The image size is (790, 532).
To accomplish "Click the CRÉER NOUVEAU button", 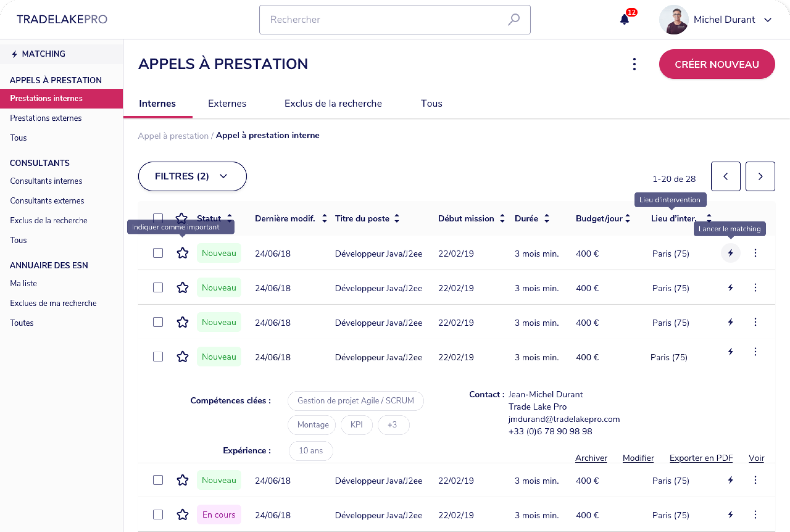I will coord(717,64).
